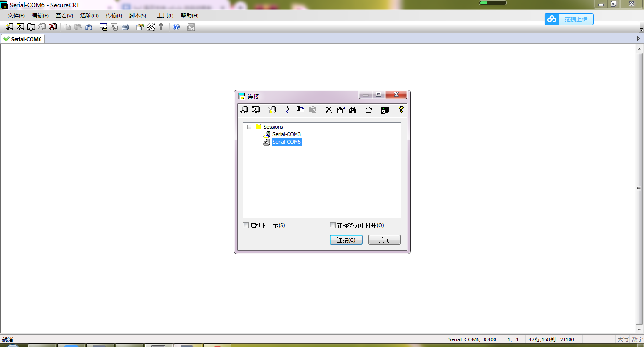The image size is (644, 347).
Task: Click the "就绪" status bar text
Action: (8, 339)
